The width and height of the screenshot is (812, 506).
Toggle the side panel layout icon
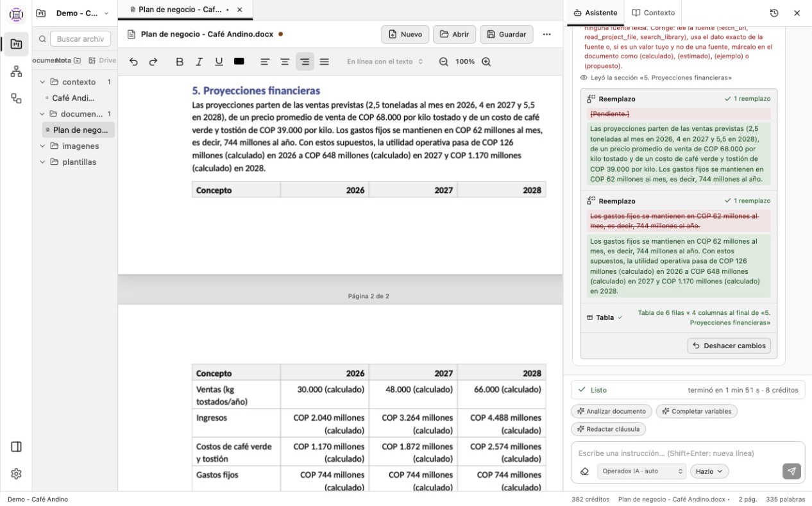(x=17, y=447)
